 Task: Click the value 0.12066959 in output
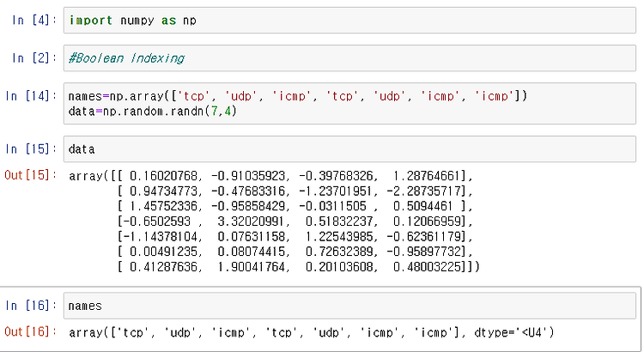coord(426,222)
